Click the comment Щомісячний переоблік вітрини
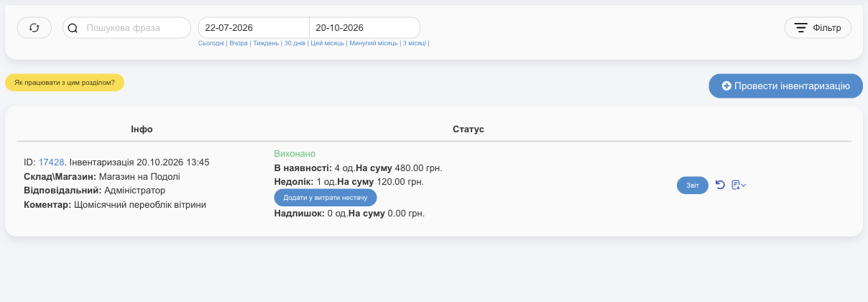This screenshot has width=868, height=302. click(x=140, y=205)
